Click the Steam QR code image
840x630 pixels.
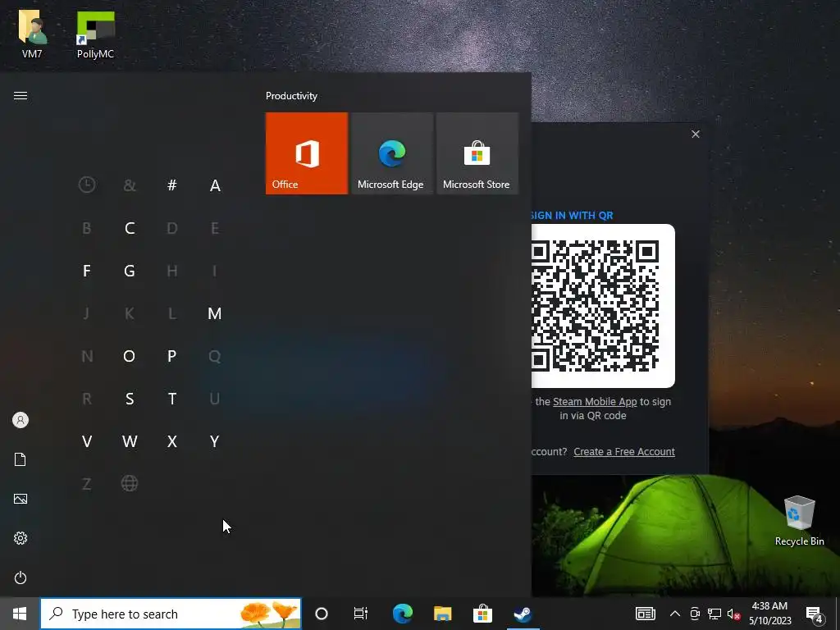tap(603, 305)
